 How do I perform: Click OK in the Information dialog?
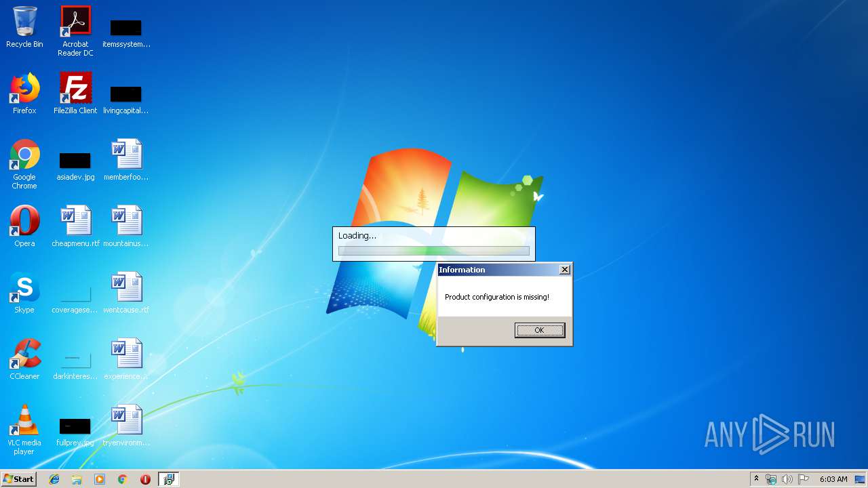(539, 330)
